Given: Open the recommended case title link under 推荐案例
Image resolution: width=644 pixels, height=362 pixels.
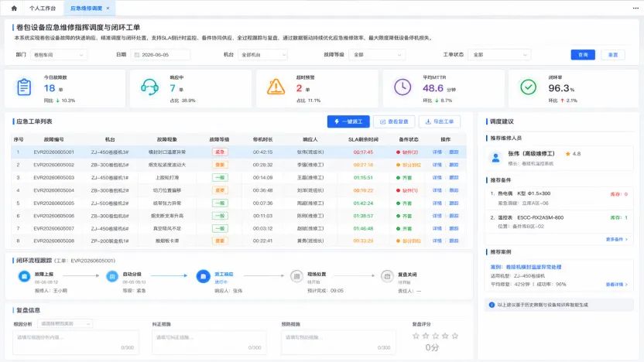Looking at the screenshot, I should click(526, 267).
